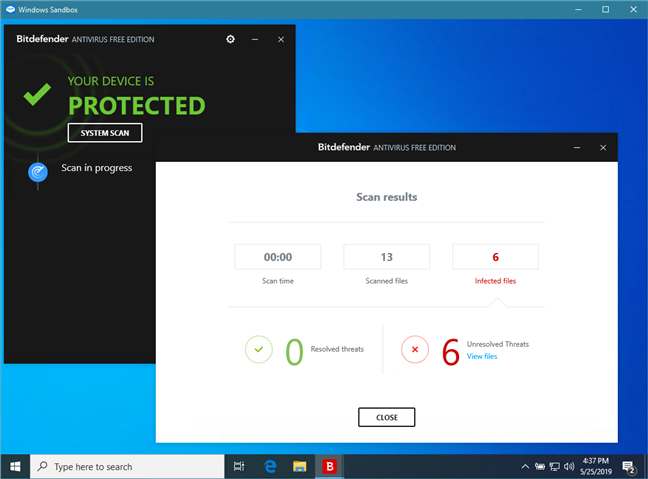The image size is (648, 479).
Task: Close the Scan results dialog with CLOSE button
Action: coord(386,417)
